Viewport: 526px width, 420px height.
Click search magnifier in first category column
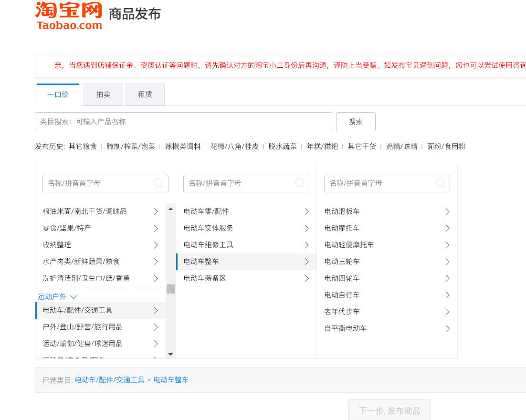(158, 183)
